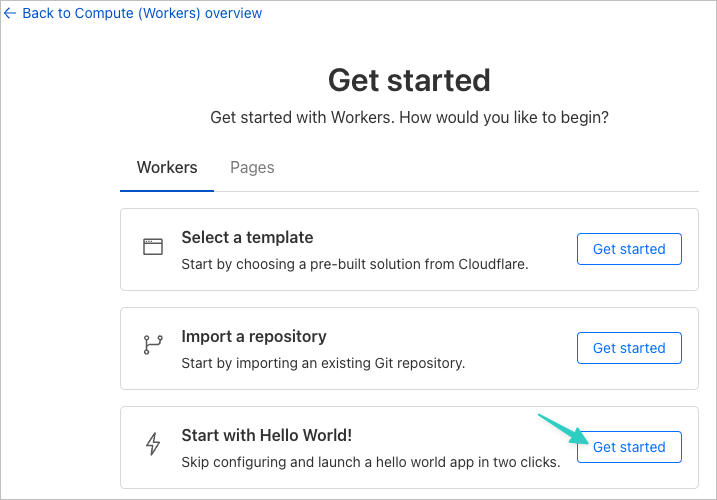Click the Start with Hello World! title
717x500 pixels.
pos(267,435)
